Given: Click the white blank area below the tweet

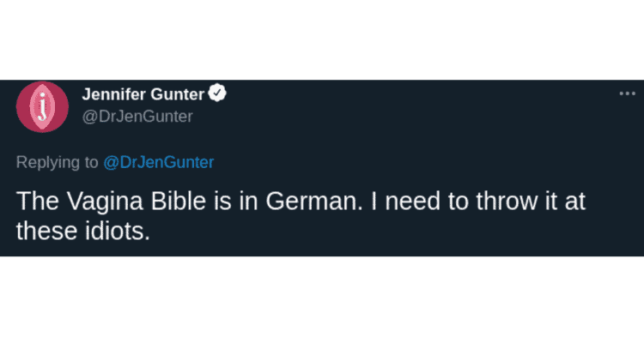Looking at the screenshot, I should 322,297.
